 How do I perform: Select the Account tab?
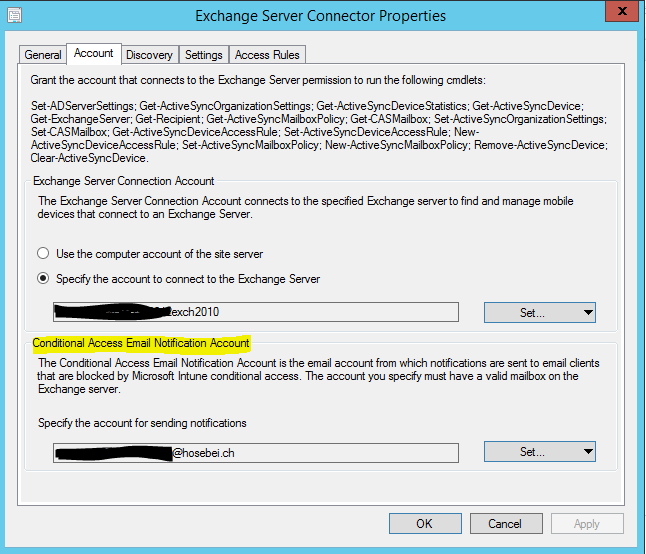(94, 54)
